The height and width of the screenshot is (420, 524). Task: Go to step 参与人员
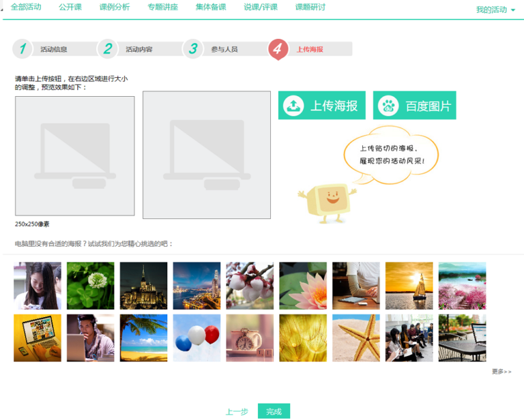224,49
